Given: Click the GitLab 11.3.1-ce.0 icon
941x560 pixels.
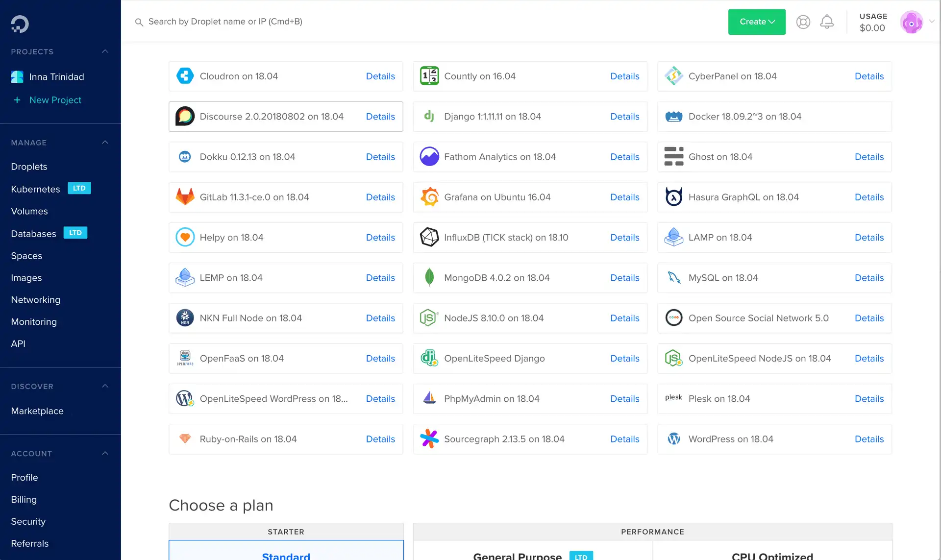Looking at the screenshot, I should 185,197.
